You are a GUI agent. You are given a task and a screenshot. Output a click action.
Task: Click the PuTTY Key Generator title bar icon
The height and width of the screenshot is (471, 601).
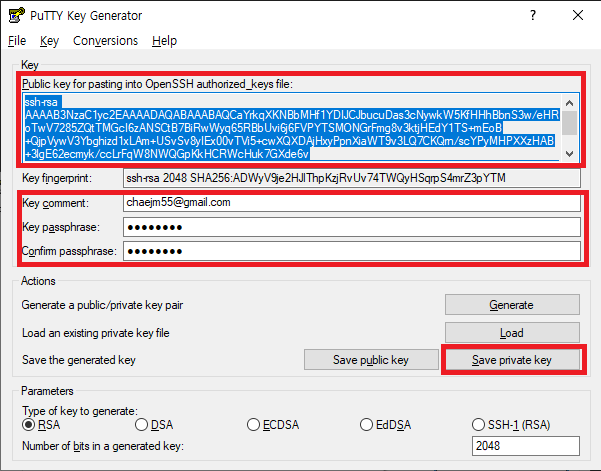point(16,15)
